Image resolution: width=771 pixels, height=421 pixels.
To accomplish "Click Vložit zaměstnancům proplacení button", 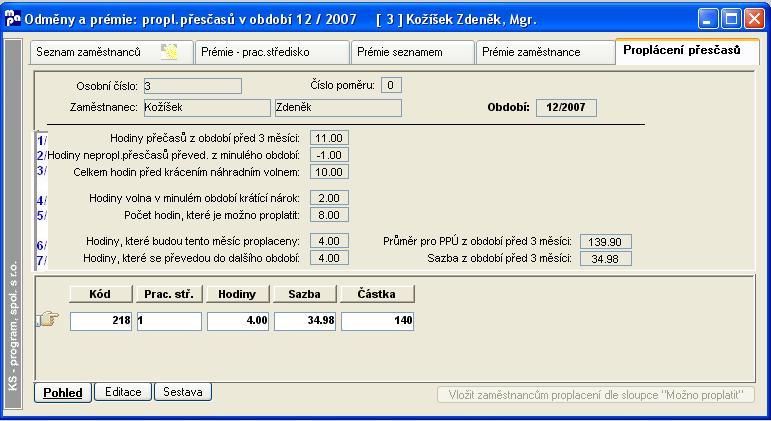I will pos(595,395).
